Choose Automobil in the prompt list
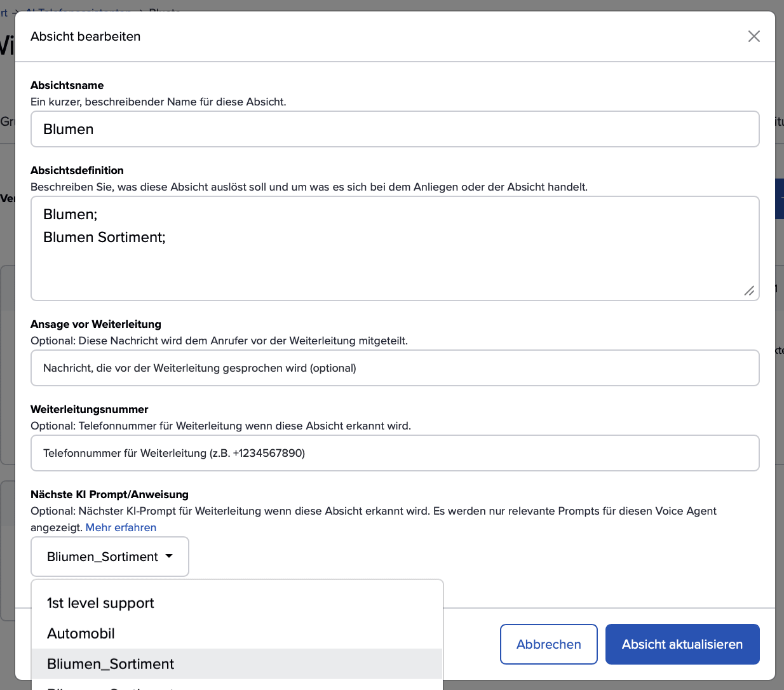This screenshot has height=690, width=784. (x=81, y=633)
